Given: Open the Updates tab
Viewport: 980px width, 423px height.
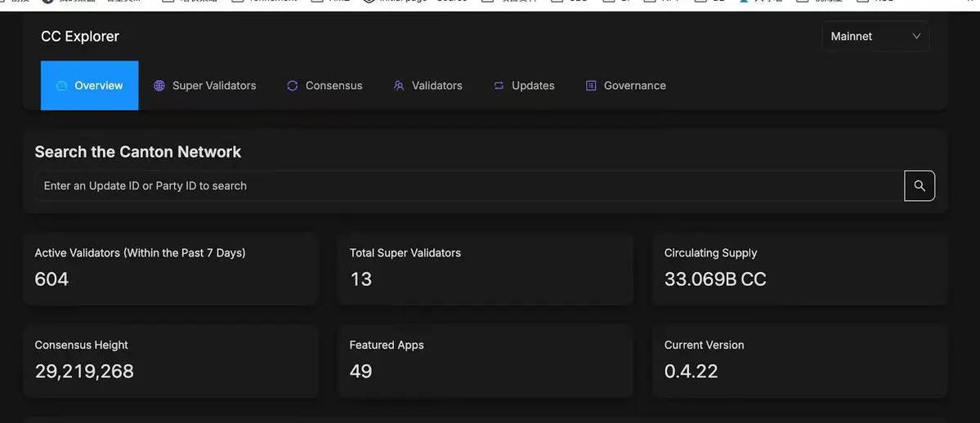Looking at the screenshot, I should point(524,86).
